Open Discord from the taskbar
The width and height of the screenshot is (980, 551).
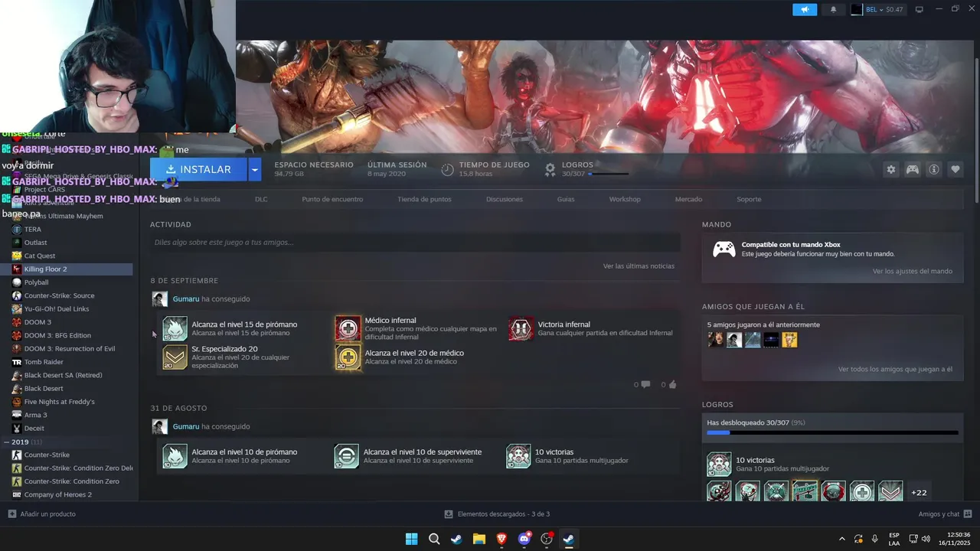(524, 539)
